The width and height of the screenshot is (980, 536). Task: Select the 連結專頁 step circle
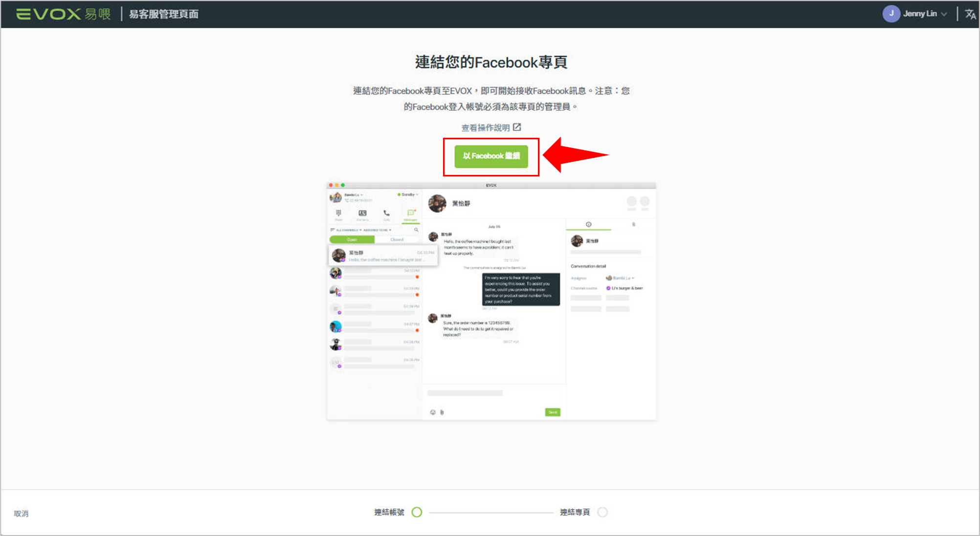602,512
